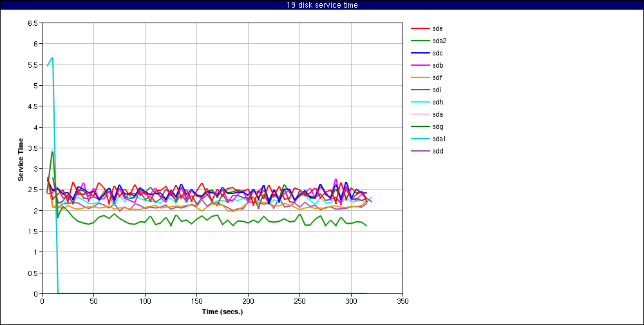The width and height of the screenshot is (644, 325).
Task: Click the 0.5 y-axis tick value
Action: [x=33, y=273]
